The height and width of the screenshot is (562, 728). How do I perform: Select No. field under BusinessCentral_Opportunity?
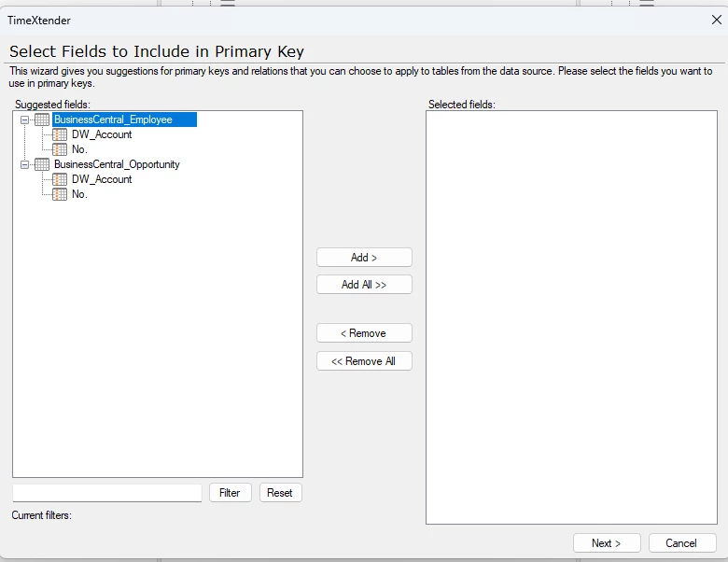(79, 194)
